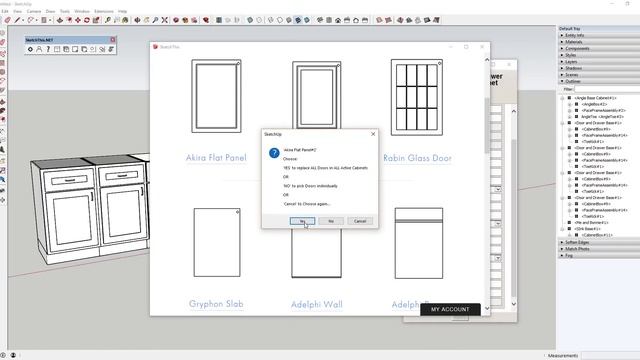Select Sink Base#1 in Outliner
Screen dimensions: 640x360
586,229
